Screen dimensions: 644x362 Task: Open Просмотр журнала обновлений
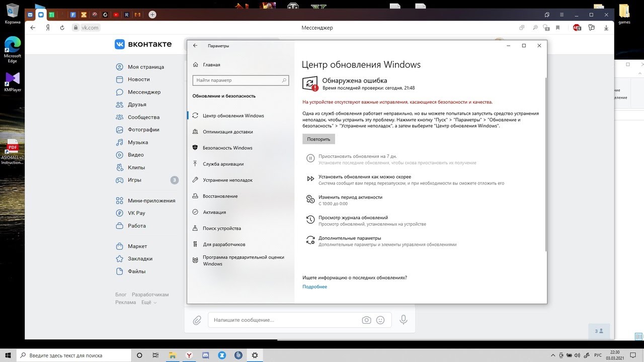pos(353,218)
